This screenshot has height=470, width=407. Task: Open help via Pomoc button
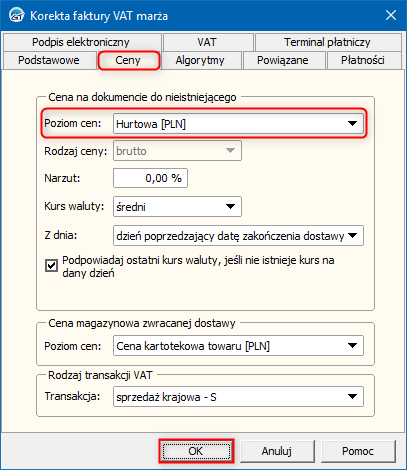(358, 451)
